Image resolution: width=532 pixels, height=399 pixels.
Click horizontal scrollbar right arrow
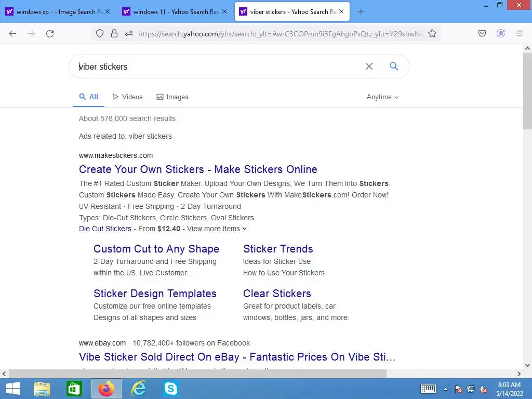(x=519, y=374)
